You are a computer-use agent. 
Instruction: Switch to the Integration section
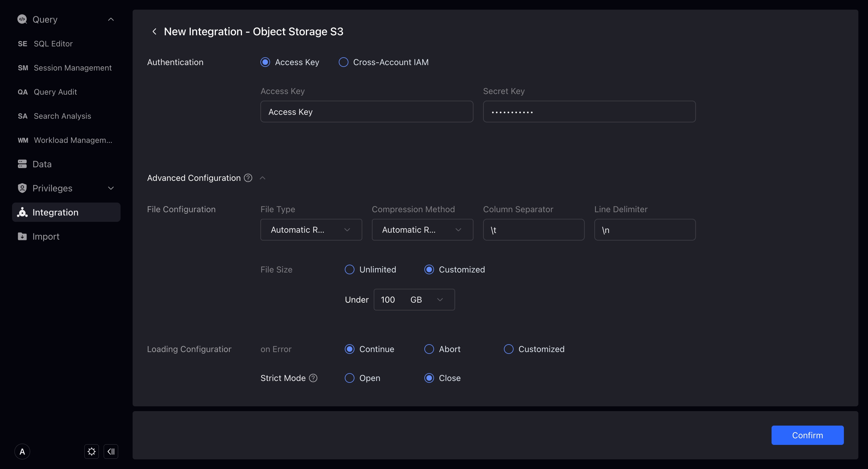tap(55, 212)
